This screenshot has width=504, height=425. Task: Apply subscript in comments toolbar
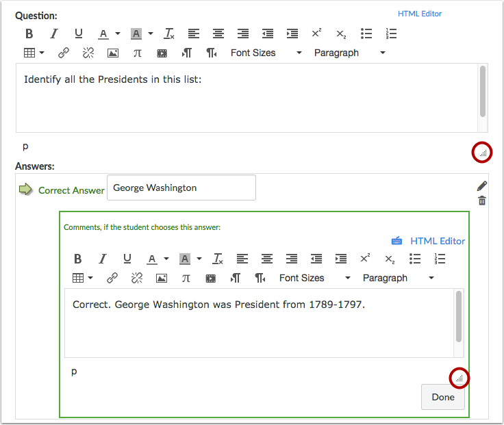[x=390, y=259]
